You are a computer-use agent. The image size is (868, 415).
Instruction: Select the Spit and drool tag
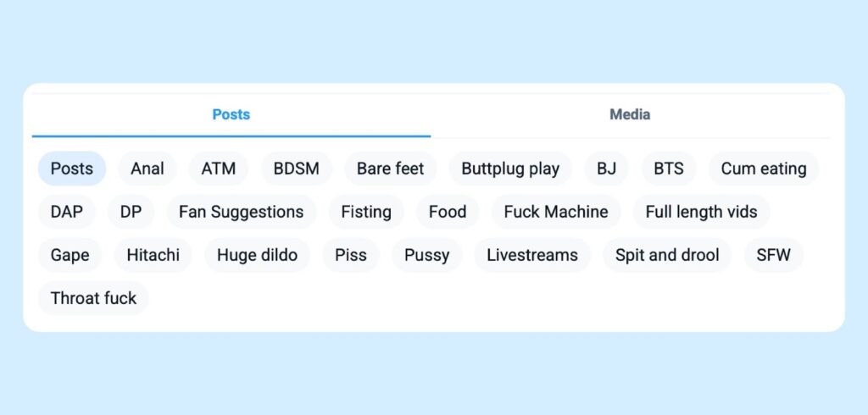coord(667,255)
